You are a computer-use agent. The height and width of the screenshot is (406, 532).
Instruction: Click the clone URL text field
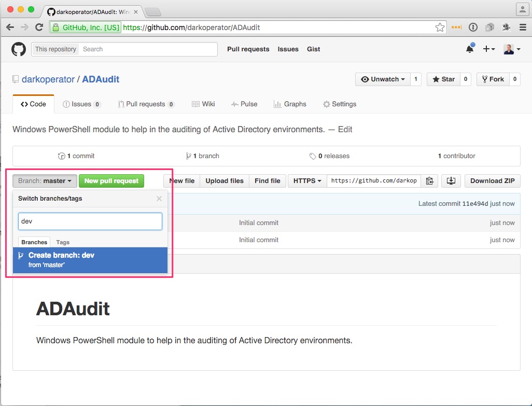pyautogui.click(x=374, y=181)
